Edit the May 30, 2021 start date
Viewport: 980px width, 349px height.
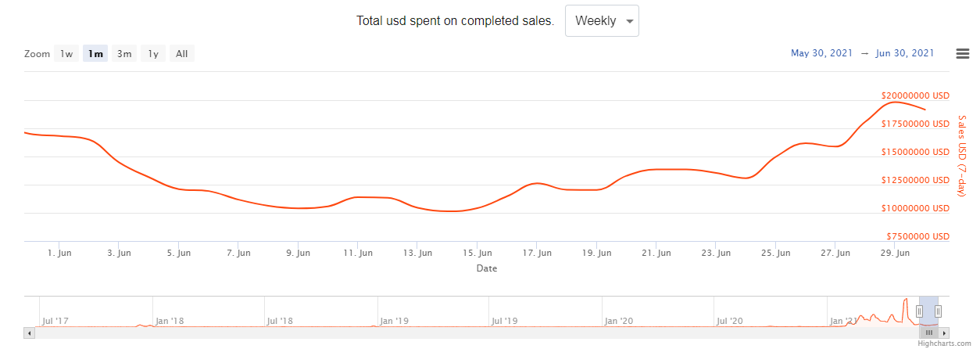(x=820, y=53)
